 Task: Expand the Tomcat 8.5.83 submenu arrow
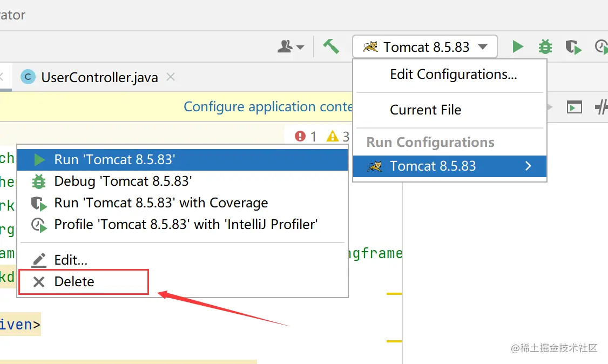(528, 166)
